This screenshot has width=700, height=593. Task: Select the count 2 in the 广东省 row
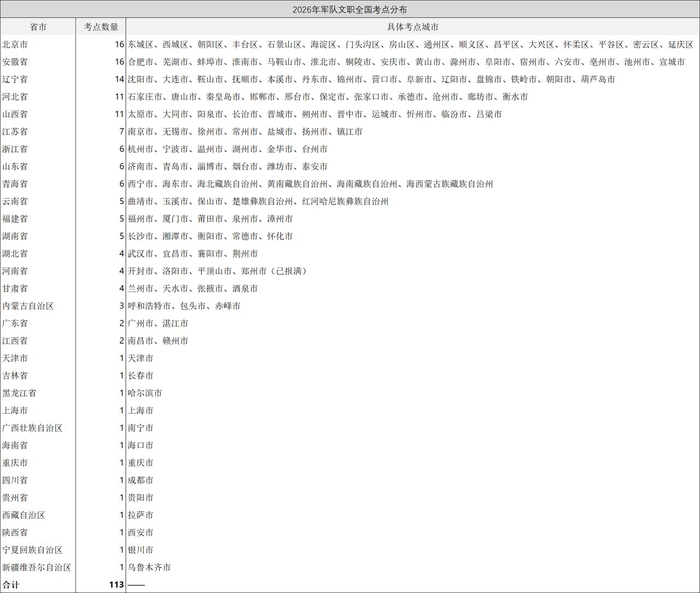point(122,323)
